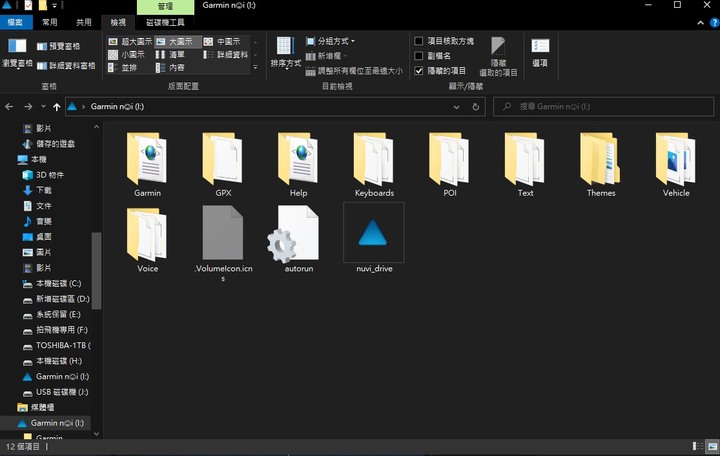Viewport: 720px width, 456px height.
Task: Open the Vehicle folder
Action: (676, 164)
